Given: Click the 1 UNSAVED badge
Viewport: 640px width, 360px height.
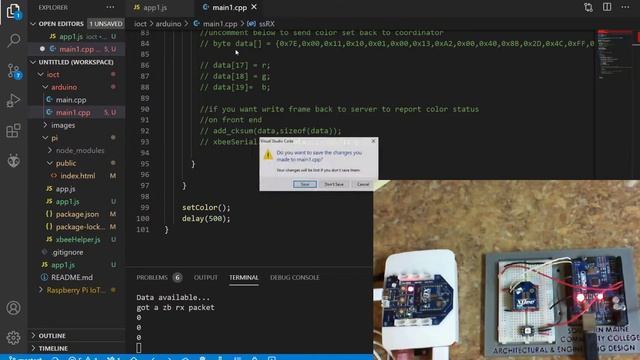Looking at the screenshot, I should click(x=106, y=24).
